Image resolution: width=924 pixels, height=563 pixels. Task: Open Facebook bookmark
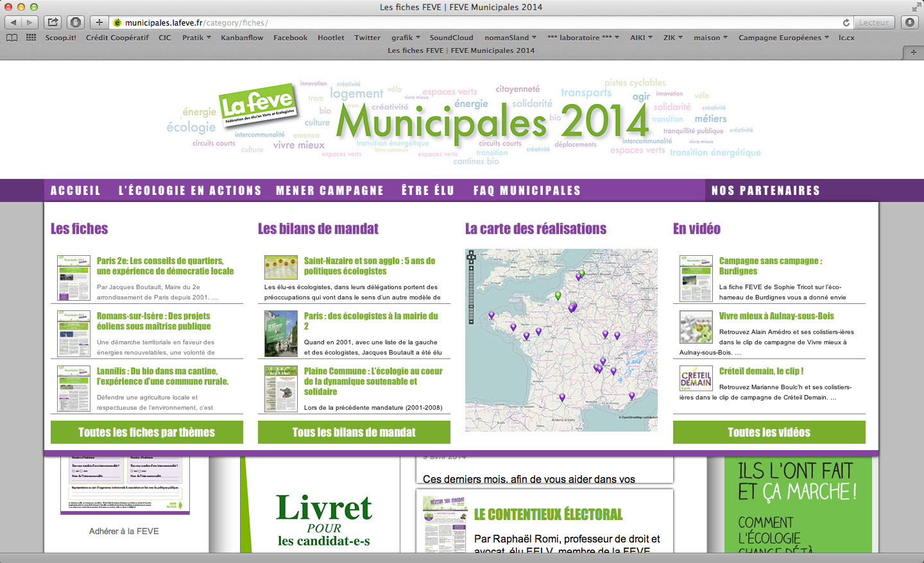(291, 38)
